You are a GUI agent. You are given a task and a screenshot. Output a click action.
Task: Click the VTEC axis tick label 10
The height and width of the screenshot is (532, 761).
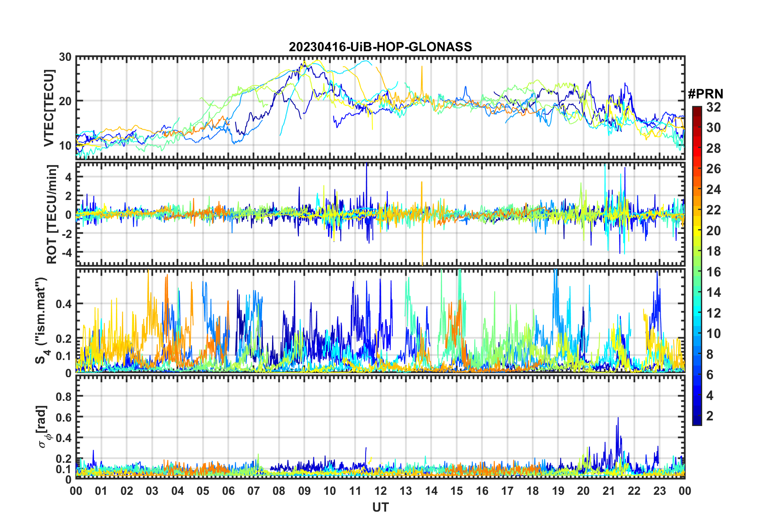(x=65, y=145)
